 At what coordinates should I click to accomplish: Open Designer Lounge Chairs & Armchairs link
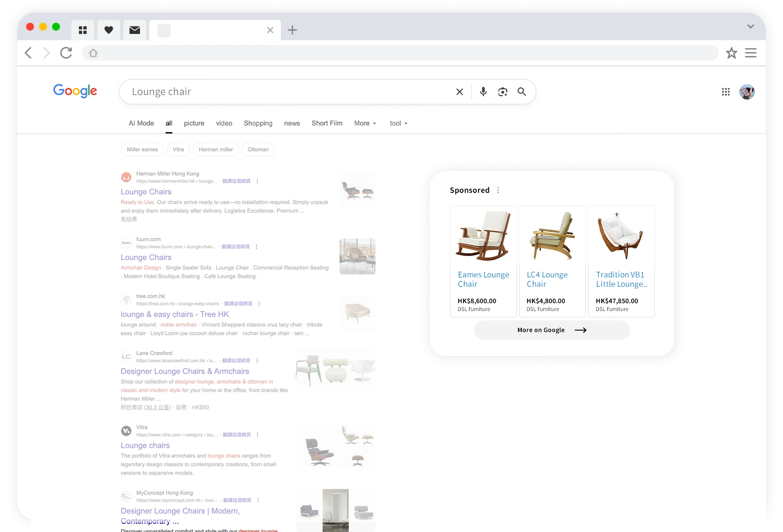tap(185, 371)
